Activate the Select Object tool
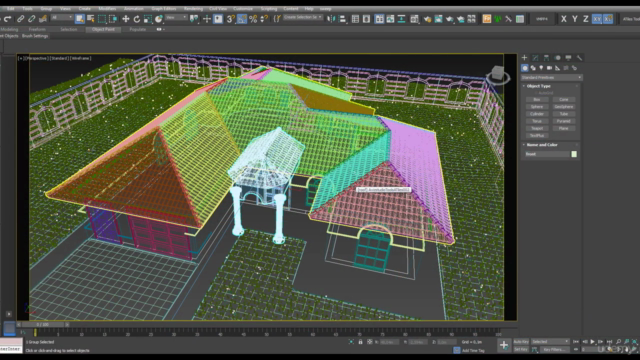The height and width of the screenshot is (360, 640). 80,19
